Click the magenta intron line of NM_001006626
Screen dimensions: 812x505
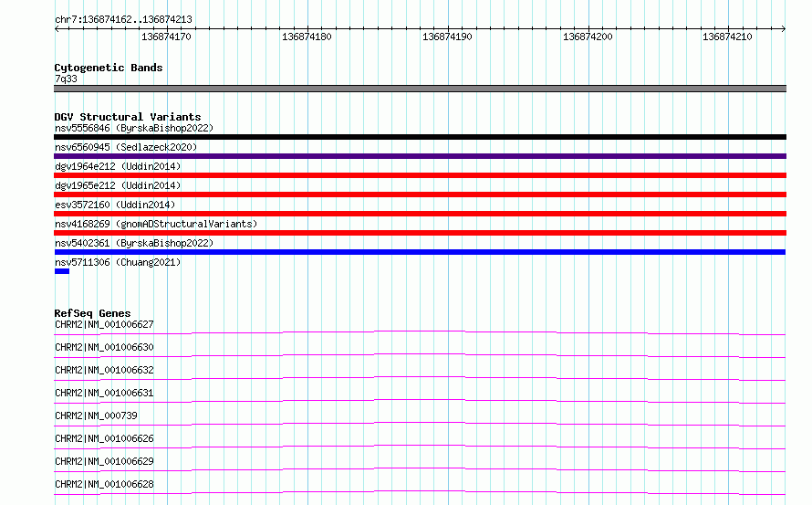click(x=420, y=447)
